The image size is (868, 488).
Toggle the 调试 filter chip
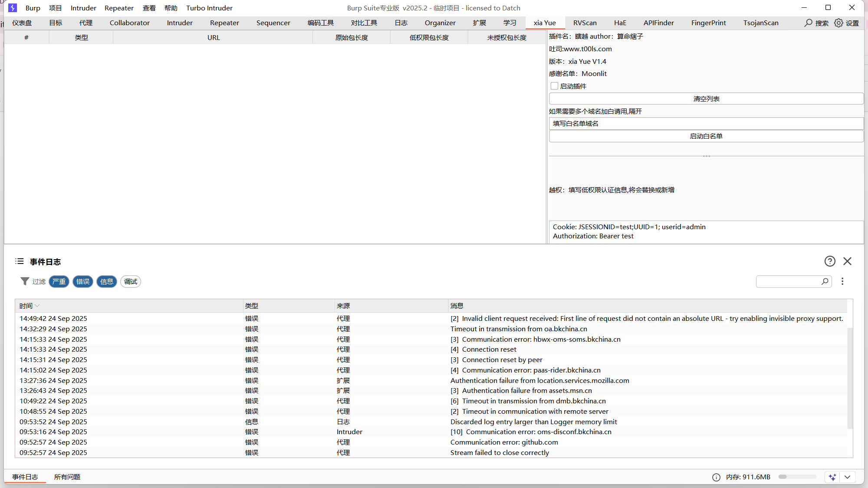tap(130, 281)
